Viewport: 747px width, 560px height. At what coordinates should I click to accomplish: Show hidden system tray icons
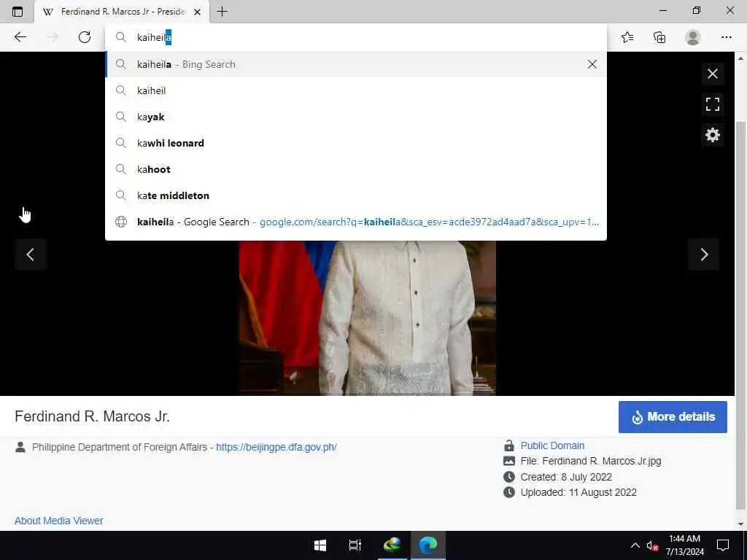[635, 545]
